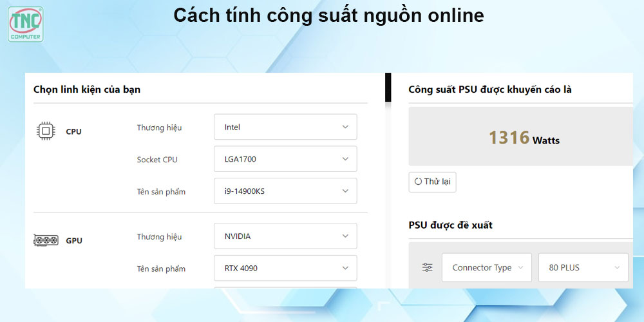Click the Tên sản phẩm label in the GPU section
The height and width of the screenshot is (322, 644).
161,269
